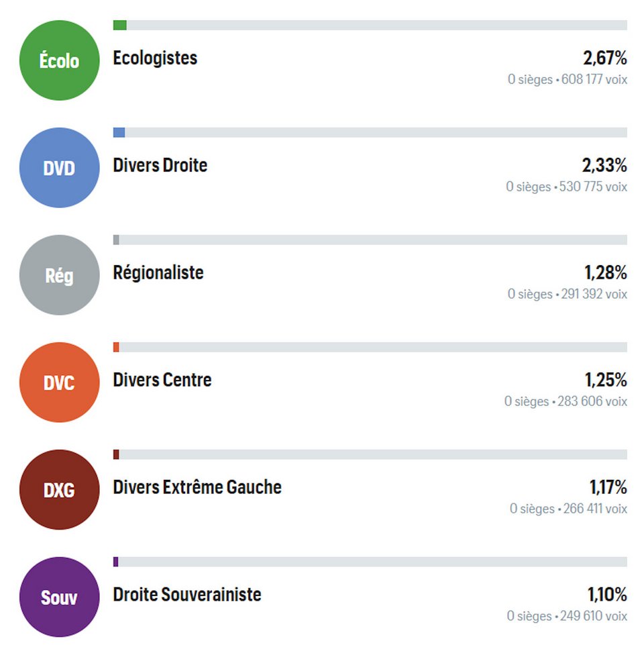Click the orange DVC party badge
Screen dimensions: 644x649
pos(59,383)
